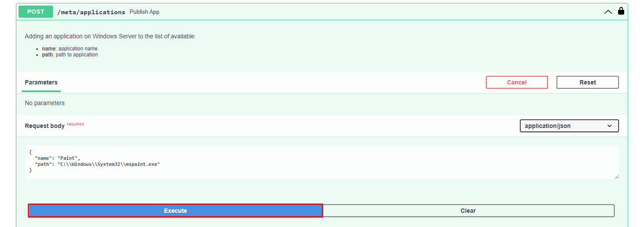The image size is (644, 227).
Task: Open the application/json content type dropdown
Action: tap(569, 126)
